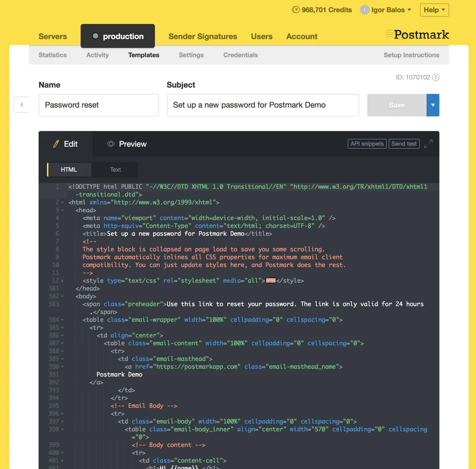The width and height of the screenshot is (476, 469).
Task: Switch editor to Text mode
Action: click(x=115, y=169)
